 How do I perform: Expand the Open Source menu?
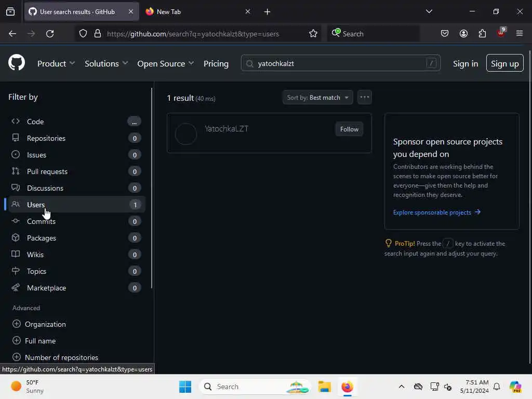pos(166,63)
